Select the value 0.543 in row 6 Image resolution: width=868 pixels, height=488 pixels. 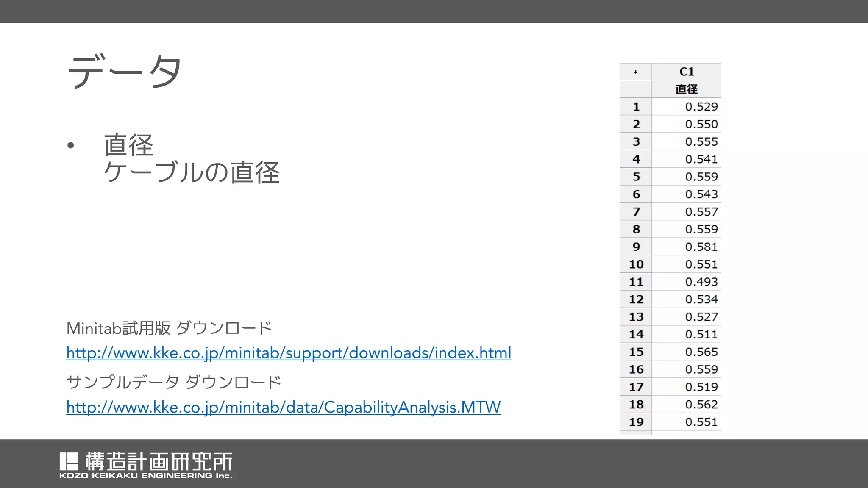click(686, 194)
